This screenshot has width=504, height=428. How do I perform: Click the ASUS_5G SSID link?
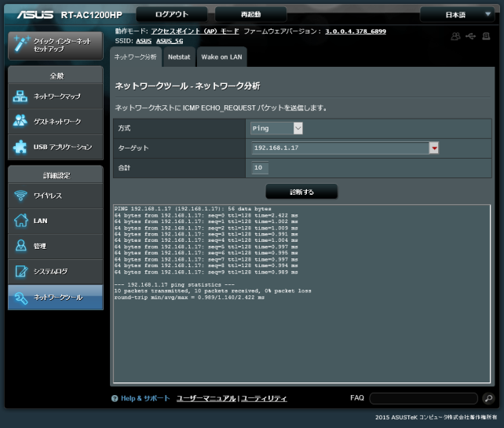click(170, 41)
